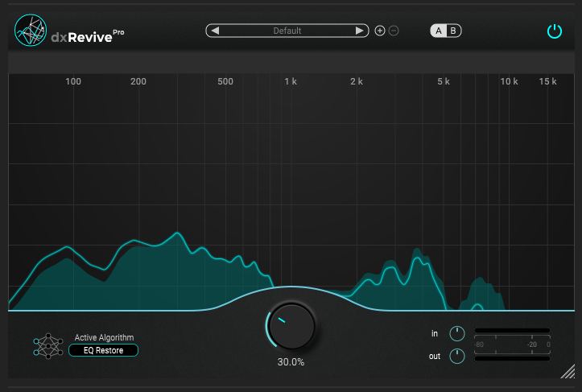Click the 5 k frequency label

point(444,81)
